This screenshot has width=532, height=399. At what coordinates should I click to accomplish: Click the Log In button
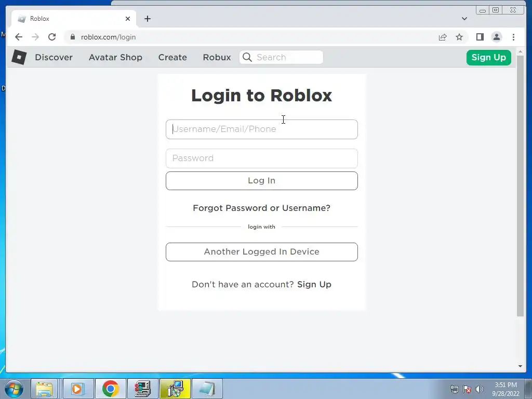(x=262, y=180)
